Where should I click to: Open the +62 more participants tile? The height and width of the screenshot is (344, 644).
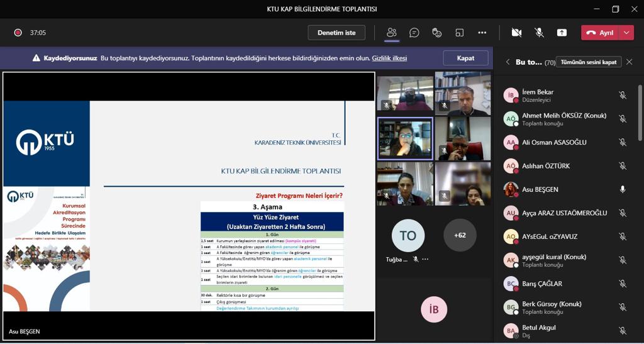coord(460,235)
